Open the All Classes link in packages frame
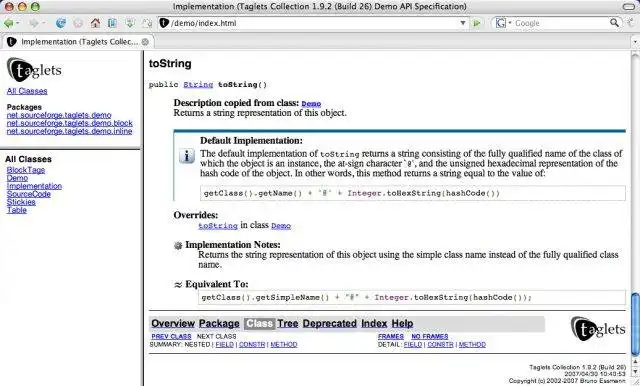Screen dimensions: 640x386 pos(27,91)
